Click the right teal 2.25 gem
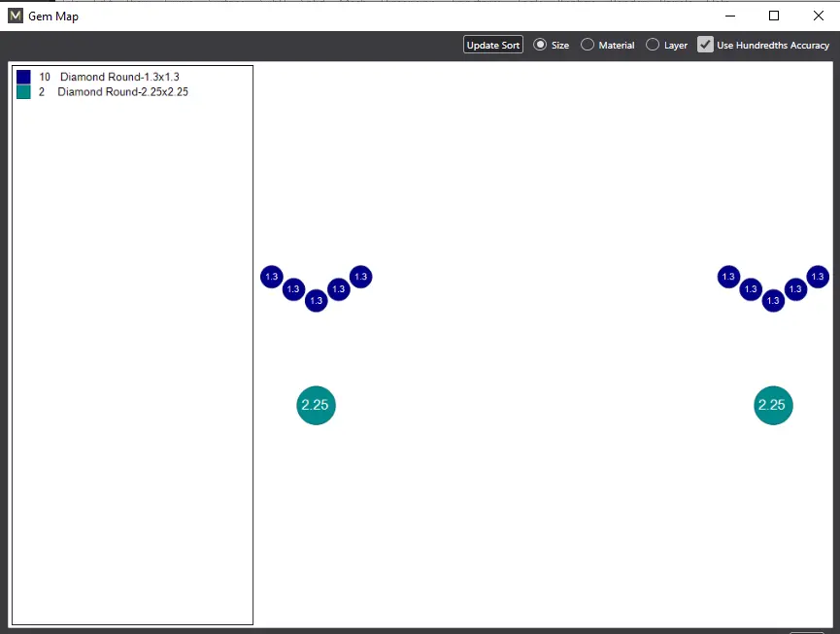This screenshot has width=840, height=634. [x=773, y=405]
